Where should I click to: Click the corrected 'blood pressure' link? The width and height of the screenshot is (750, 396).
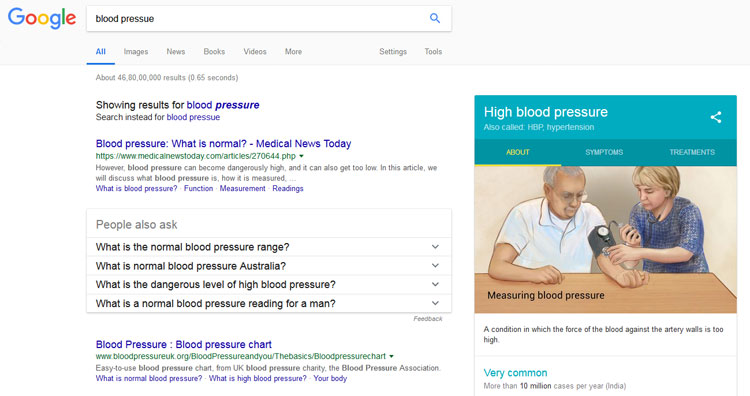(223, 105)
